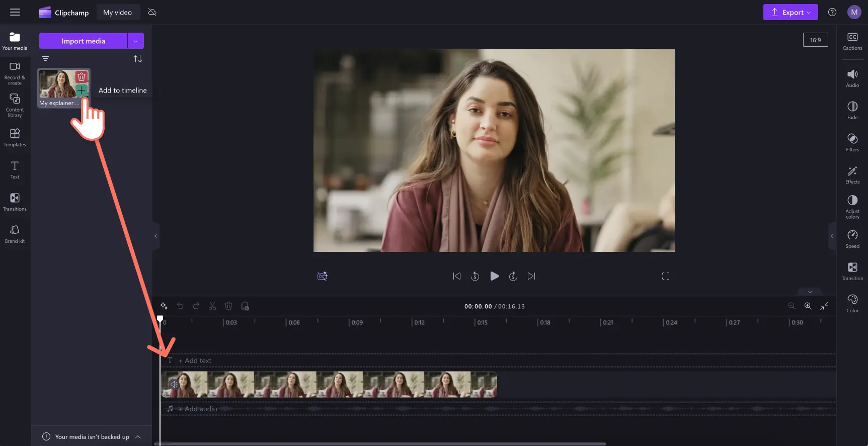Open the Filters panel
Viewport: 868px width, 446px height.
[852, 142]
